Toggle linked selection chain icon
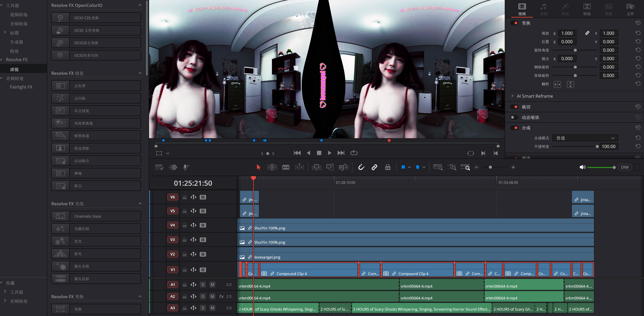 (374, 167)
